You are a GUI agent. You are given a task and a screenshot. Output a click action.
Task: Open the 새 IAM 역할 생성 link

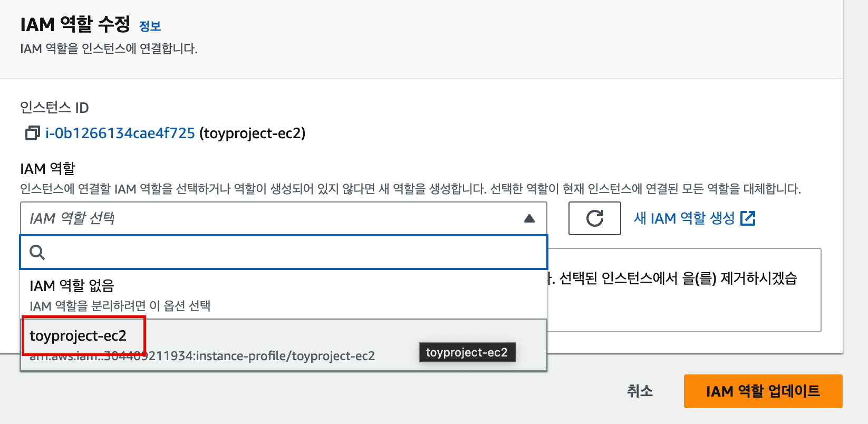point(684,218)
